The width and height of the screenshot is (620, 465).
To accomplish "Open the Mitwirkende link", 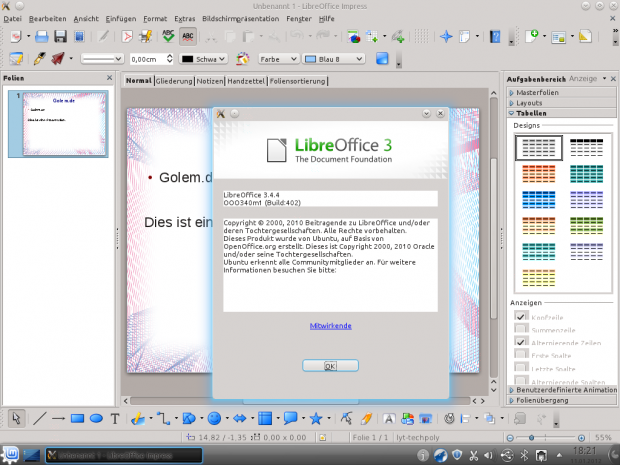I will coord(331,326).
